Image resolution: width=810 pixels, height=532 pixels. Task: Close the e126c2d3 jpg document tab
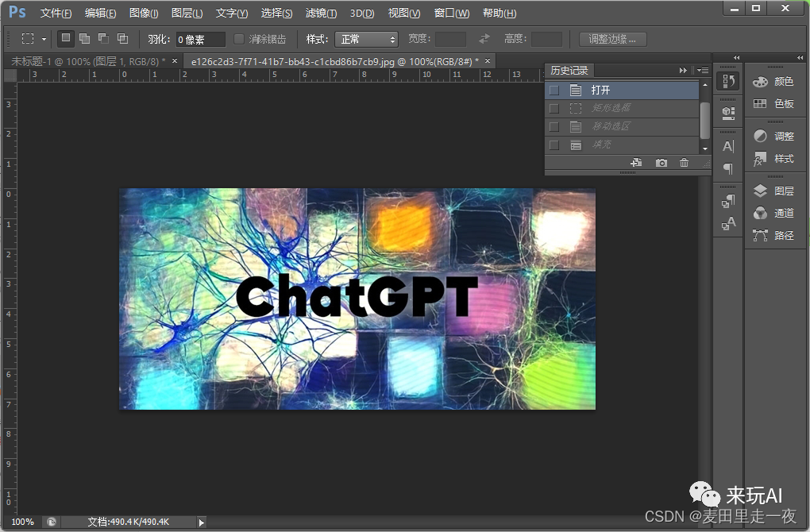(x=487, y=61)
